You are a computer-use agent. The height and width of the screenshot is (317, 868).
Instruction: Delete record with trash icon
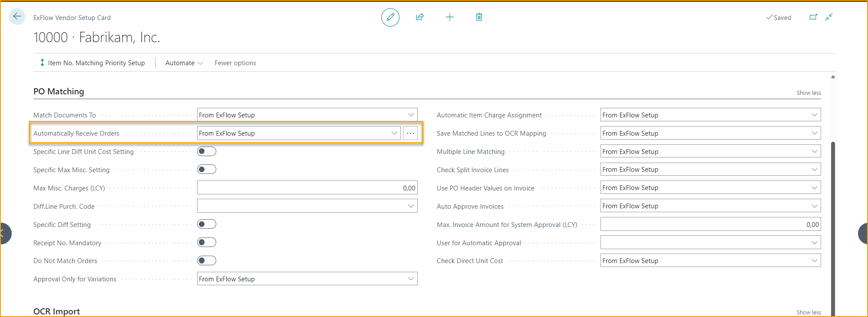coord(479,17)
